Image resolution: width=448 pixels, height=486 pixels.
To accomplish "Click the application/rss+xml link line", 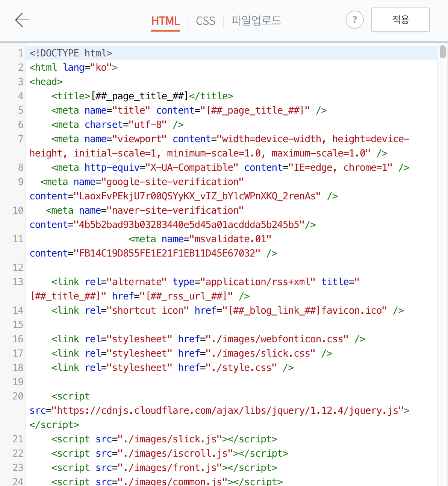I will click(x=206, y=282).
